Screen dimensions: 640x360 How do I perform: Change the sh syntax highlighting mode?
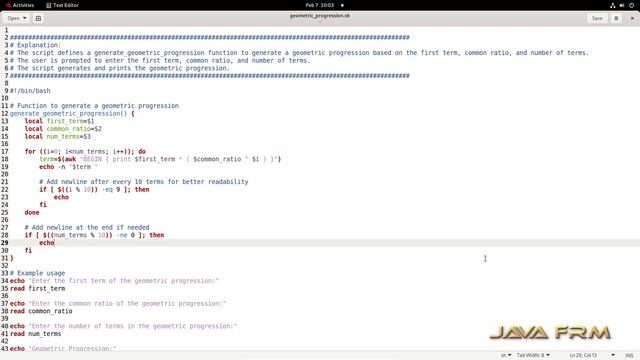(506, 355)
